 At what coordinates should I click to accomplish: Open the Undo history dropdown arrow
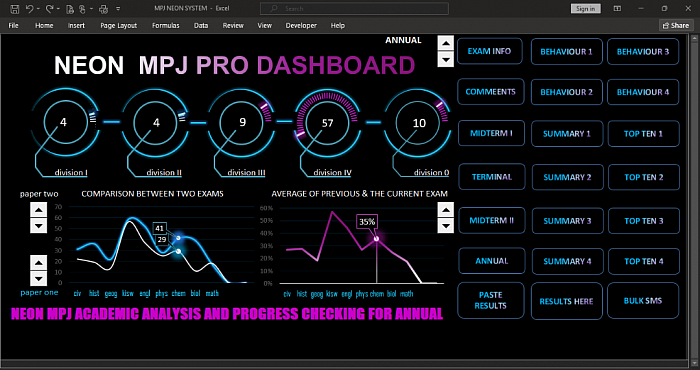(38, 9)
